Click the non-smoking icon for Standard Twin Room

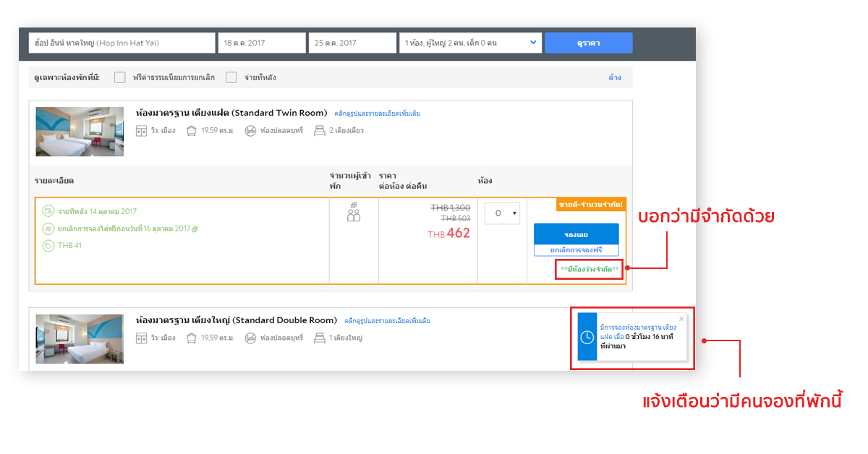pyautogui.click(x=250, y=131)
